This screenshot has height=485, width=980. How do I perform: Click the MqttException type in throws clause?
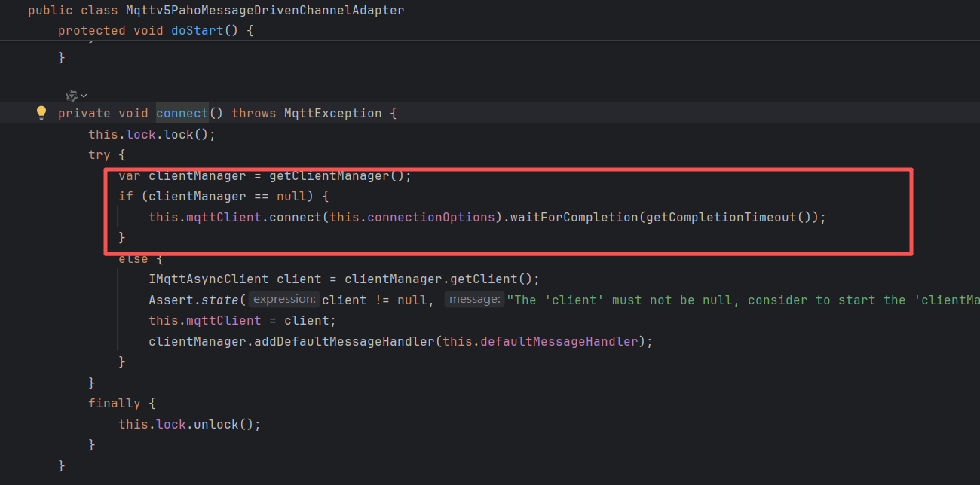332,113
